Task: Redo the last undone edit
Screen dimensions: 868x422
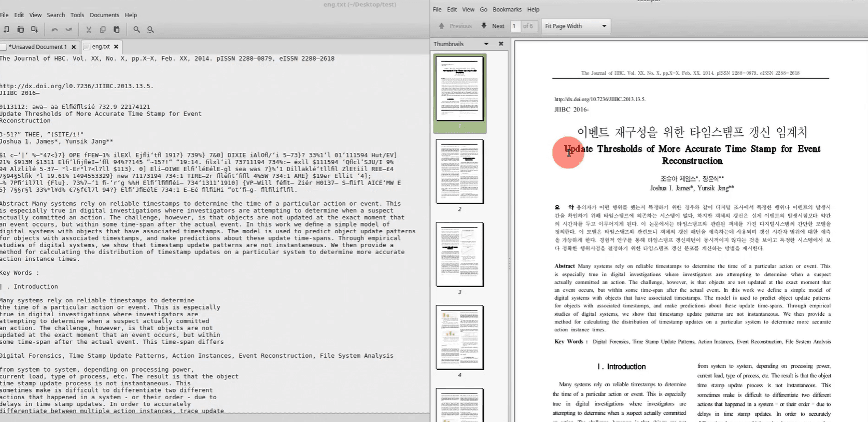Action: point(68,30)
